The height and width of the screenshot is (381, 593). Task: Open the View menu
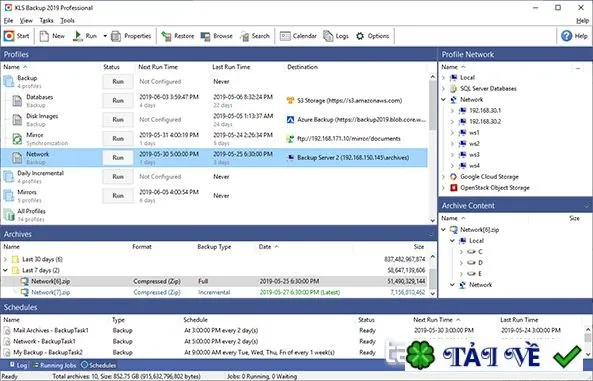(x=26, y=20)
